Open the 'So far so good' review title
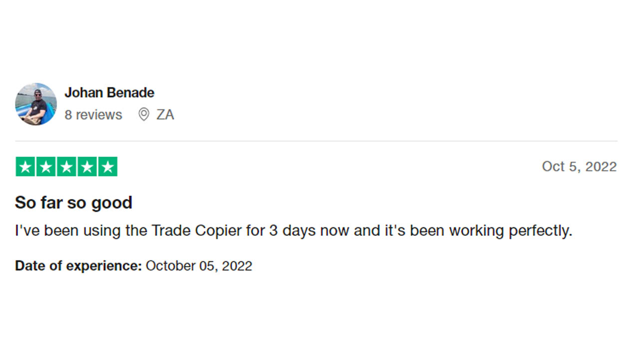The image size is (639, 364). 74,203
